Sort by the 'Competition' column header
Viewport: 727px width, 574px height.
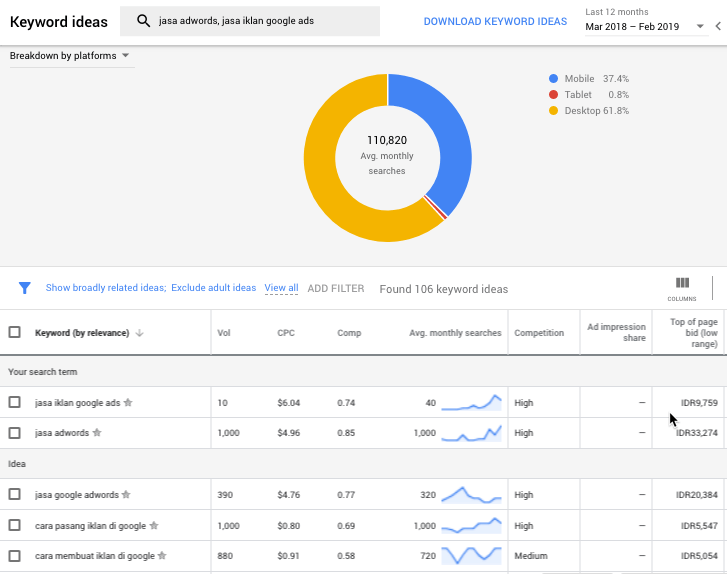tap(539, 333)
